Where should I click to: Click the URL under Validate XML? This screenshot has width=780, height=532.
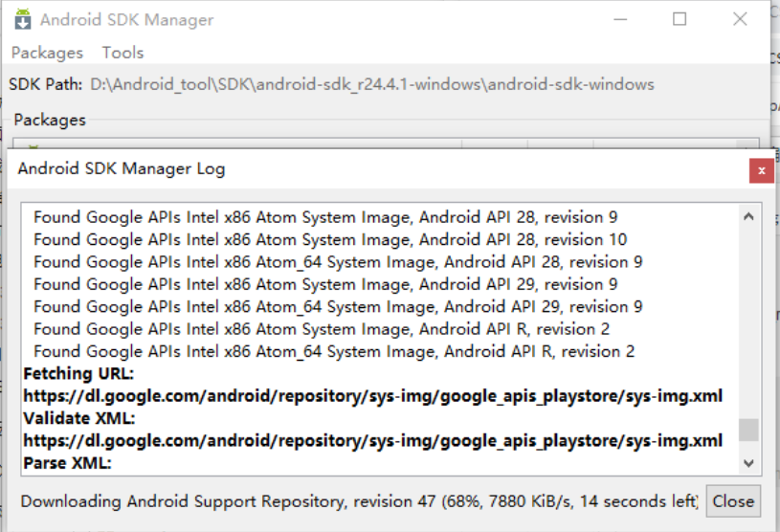click(372, 441)
